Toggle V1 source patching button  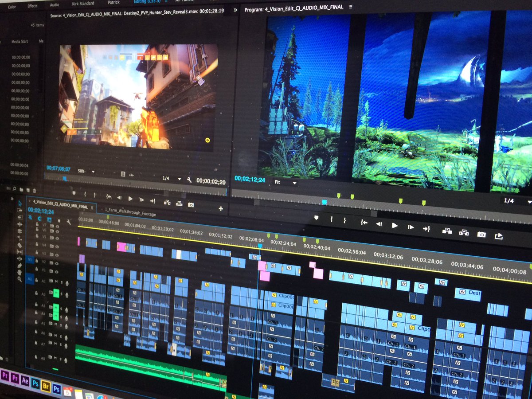click(30, 260)
